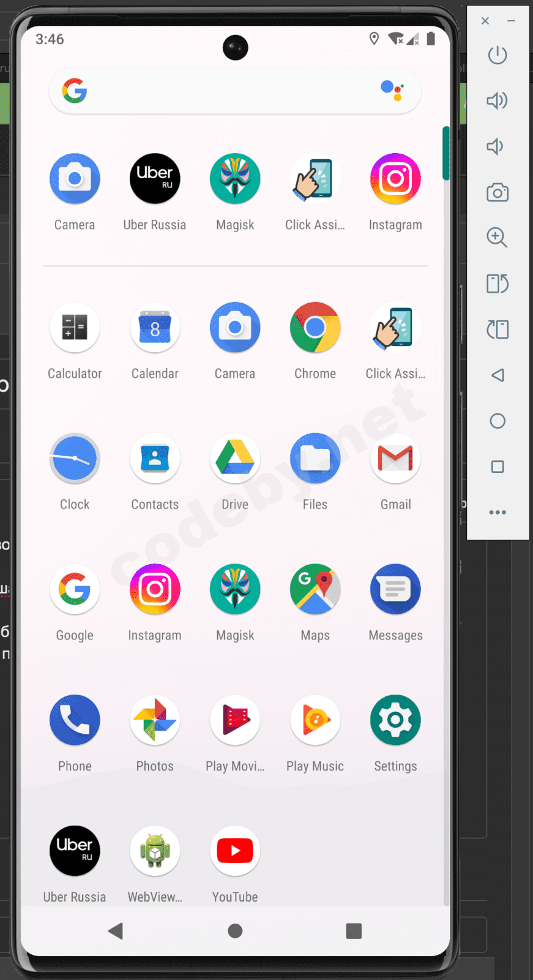Open the Clock app
The height and width of the screenshot is (980, 533).
75,458
